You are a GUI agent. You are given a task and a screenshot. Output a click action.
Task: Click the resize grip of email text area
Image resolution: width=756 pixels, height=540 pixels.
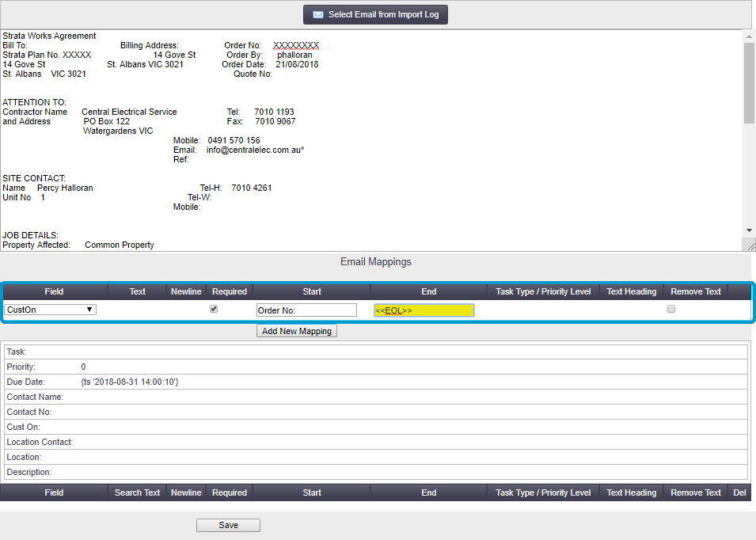750,246
